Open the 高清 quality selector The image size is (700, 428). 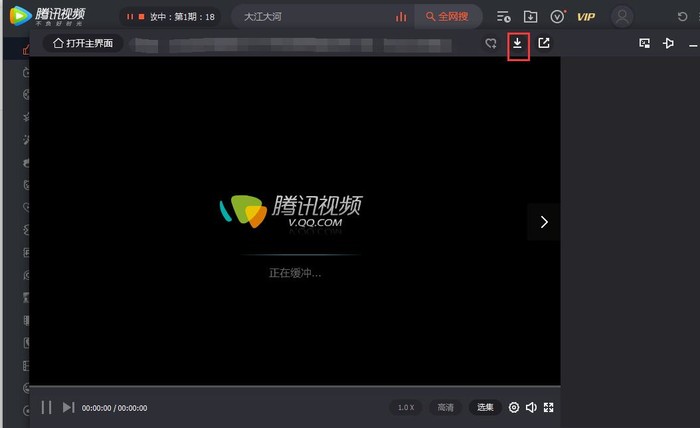tap(445, 408)
